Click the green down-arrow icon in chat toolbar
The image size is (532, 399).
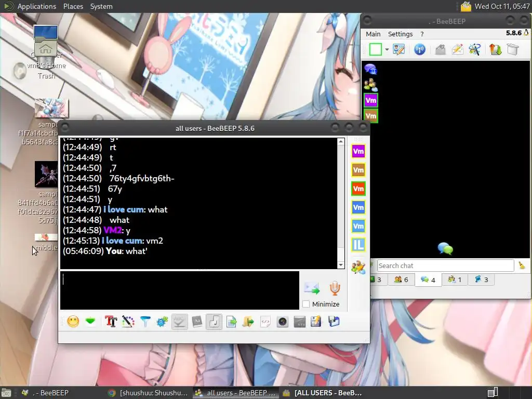(90, 321)
